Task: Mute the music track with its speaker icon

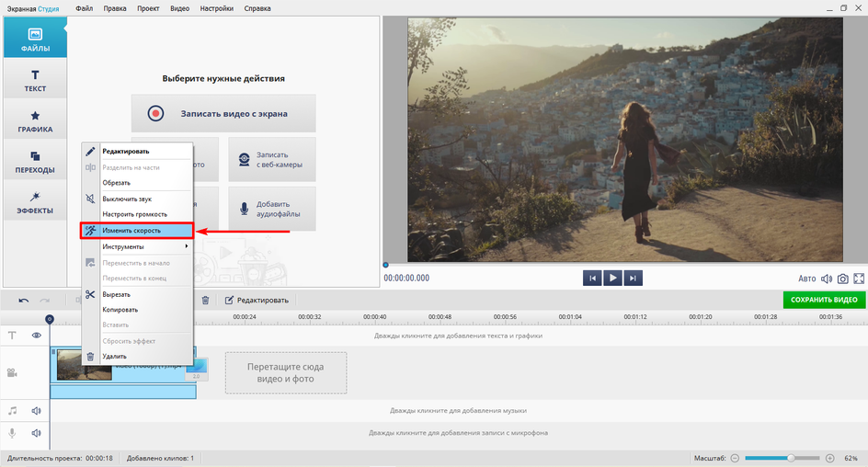Action: (37, 411)
